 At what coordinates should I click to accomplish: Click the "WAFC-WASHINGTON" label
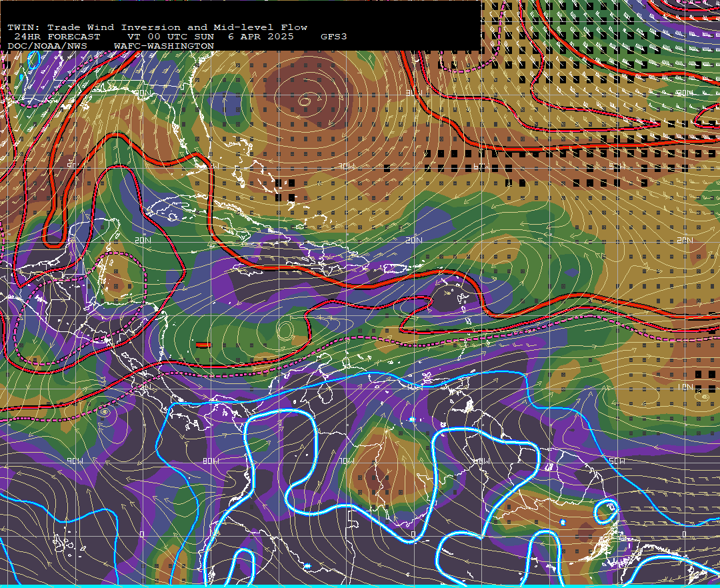pyautogui.click(x=164, y=47)
